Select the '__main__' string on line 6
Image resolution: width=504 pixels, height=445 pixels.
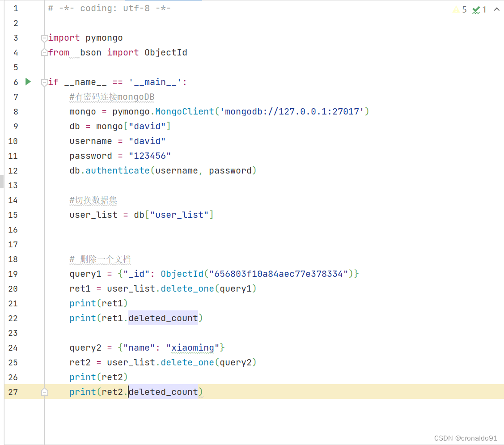155,82
